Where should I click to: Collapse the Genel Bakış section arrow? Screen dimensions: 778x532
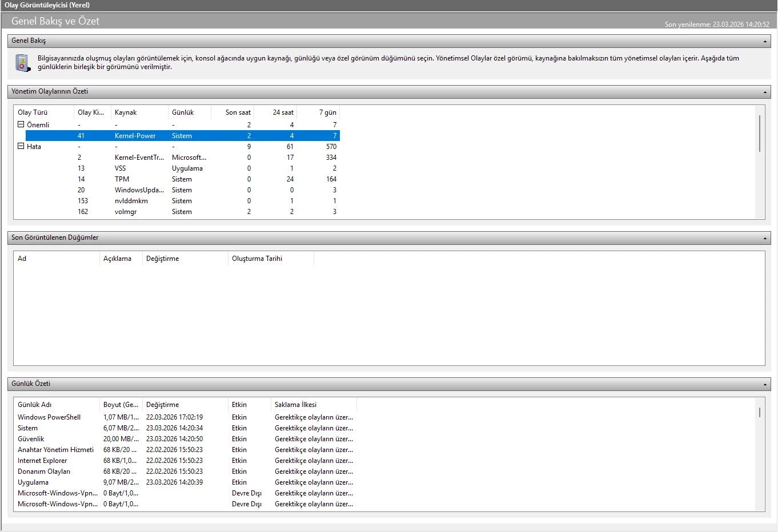765,41
